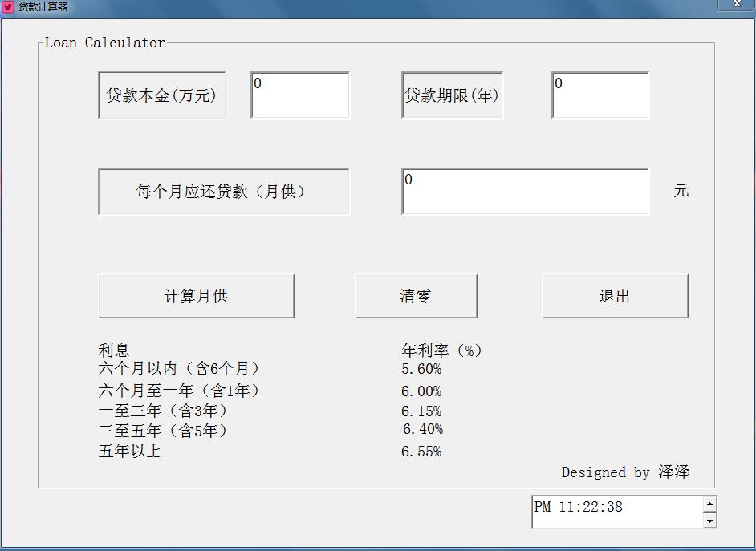Click the 计算月供 button
The image size is (756, 551).
pos(197,296)
